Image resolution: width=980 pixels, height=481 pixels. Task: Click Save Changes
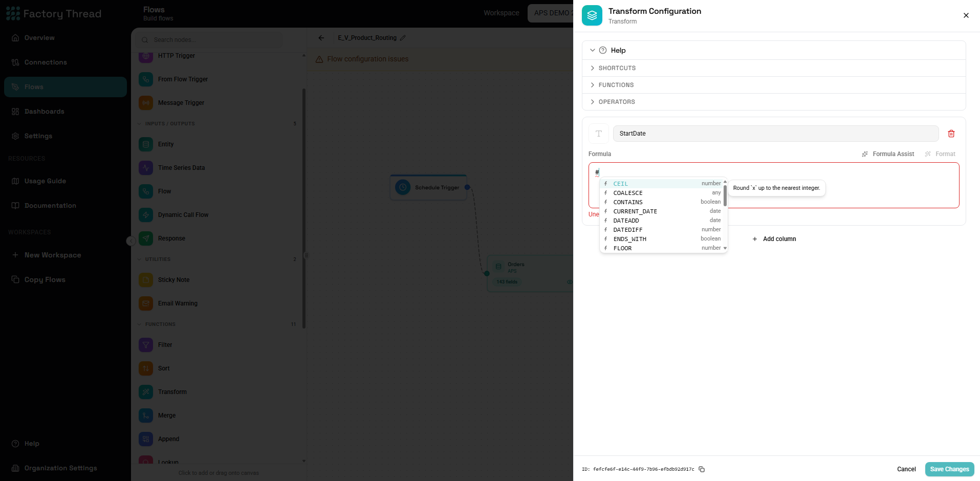949,469
